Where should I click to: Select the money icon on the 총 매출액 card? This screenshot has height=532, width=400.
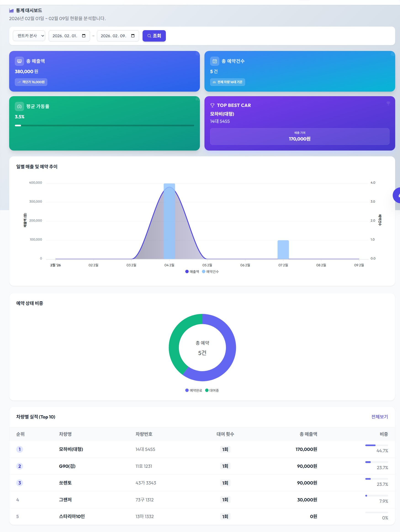[20, 61]
